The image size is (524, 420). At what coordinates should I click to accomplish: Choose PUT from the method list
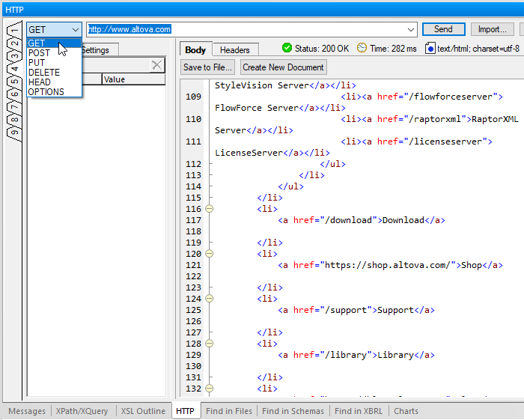pos(37,63)
